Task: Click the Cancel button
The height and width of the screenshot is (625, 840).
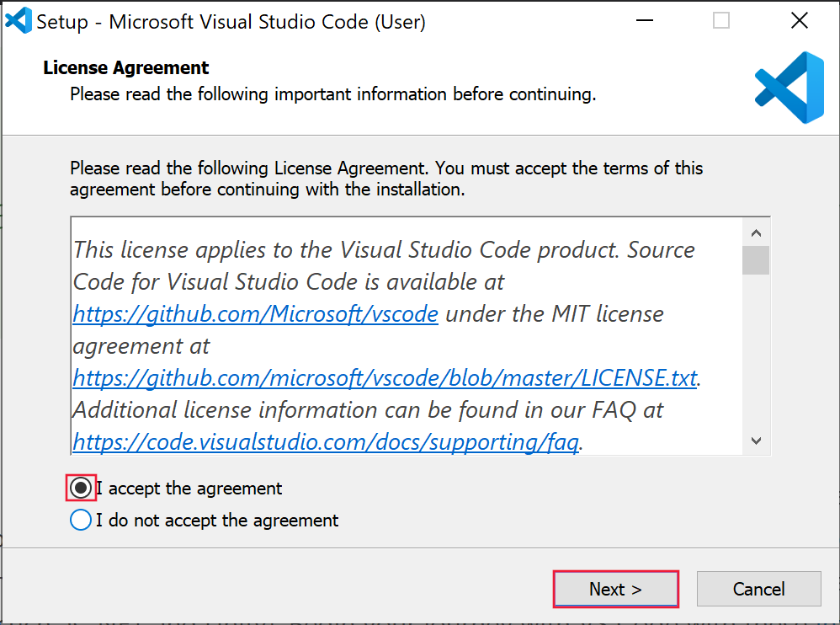Action: pyautogui.click(x=758, y=589)
